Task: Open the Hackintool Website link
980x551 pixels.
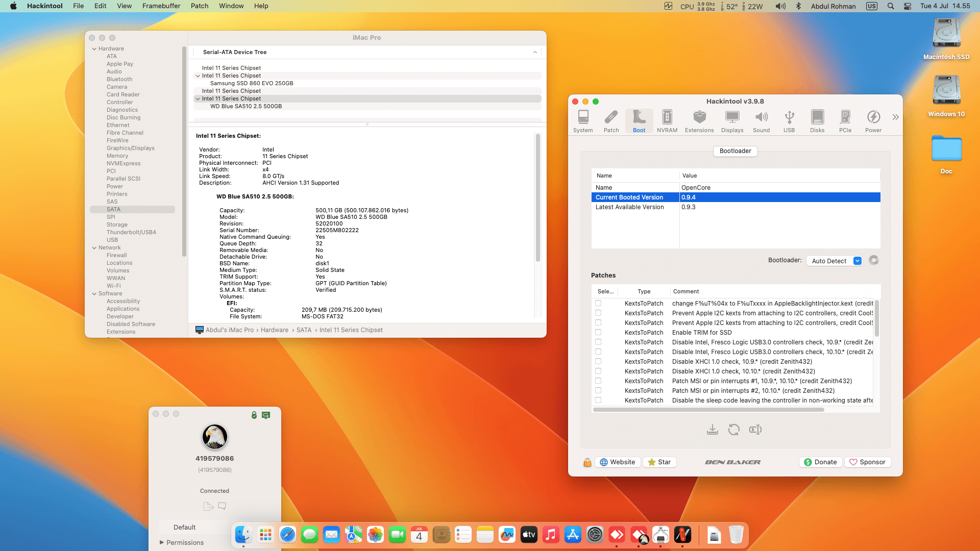Action: (618, 462)
